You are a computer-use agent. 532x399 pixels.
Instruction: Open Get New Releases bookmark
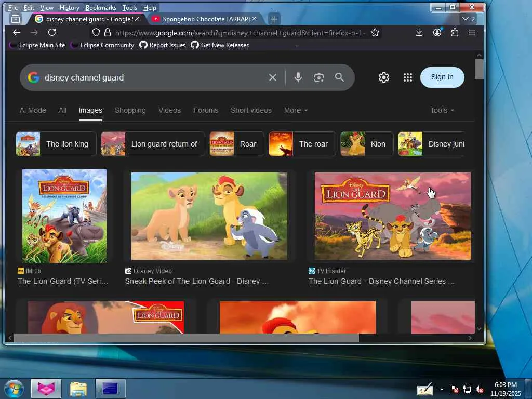coord(220,45)
